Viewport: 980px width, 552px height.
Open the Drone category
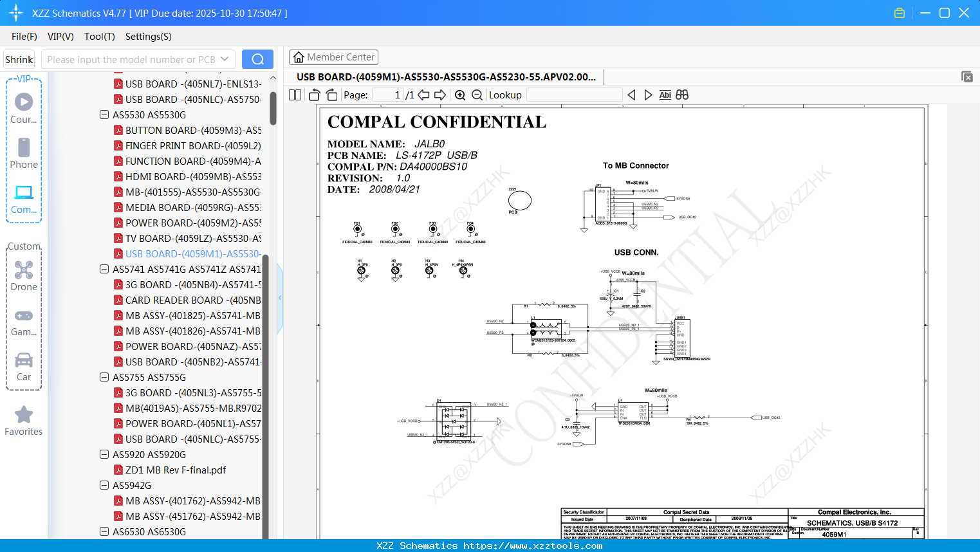24,276
